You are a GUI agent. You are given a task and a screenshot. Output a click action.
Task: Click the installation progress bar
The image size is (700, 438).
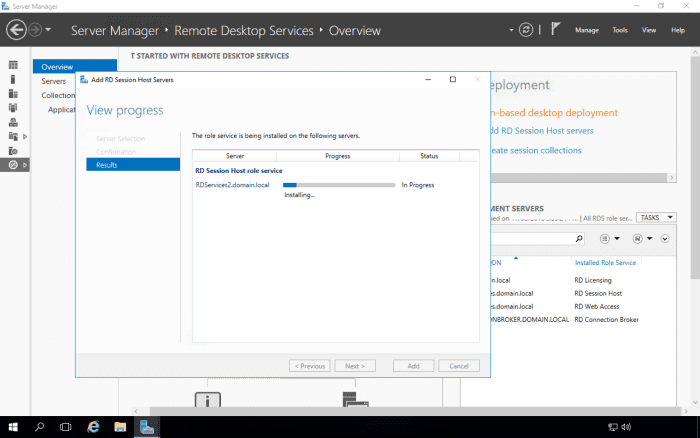click(x=339, y=185)
